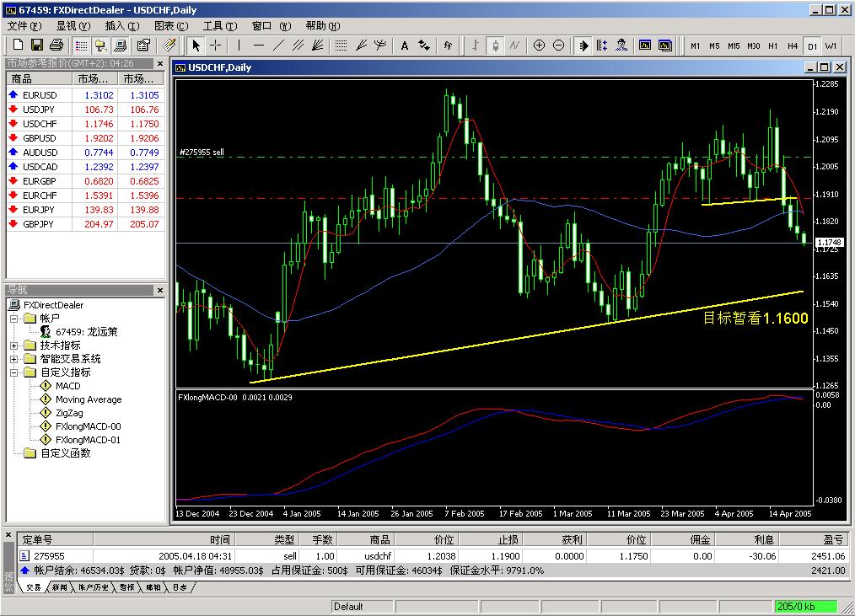Select the text label 'A' tool
The image size is (855, 616).
(x=404, y=46)
